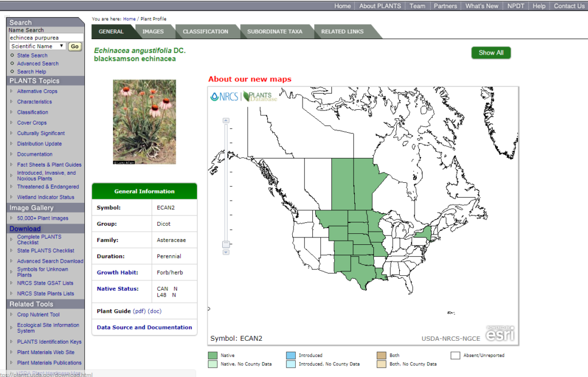Image resolution: width=588 pixels, height=377 pixels.
Task: Click the NRCS logo on the map
Action: [x=224, y=97]
